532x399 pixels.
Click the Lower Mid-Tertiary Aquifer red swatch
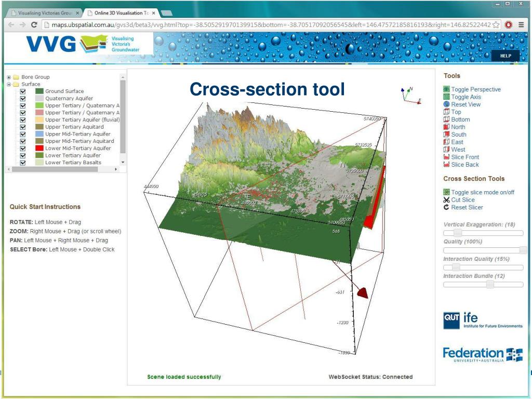39,148
